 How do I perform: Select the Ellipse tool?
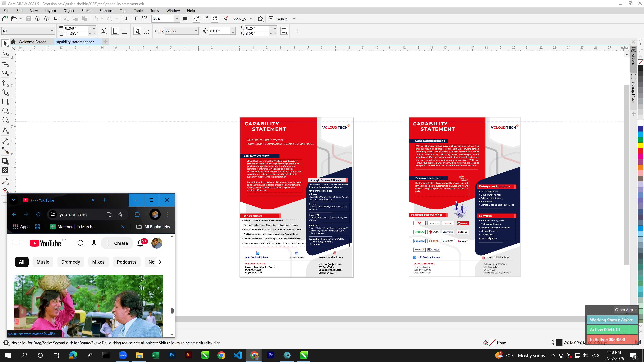[x=5, y=111]
